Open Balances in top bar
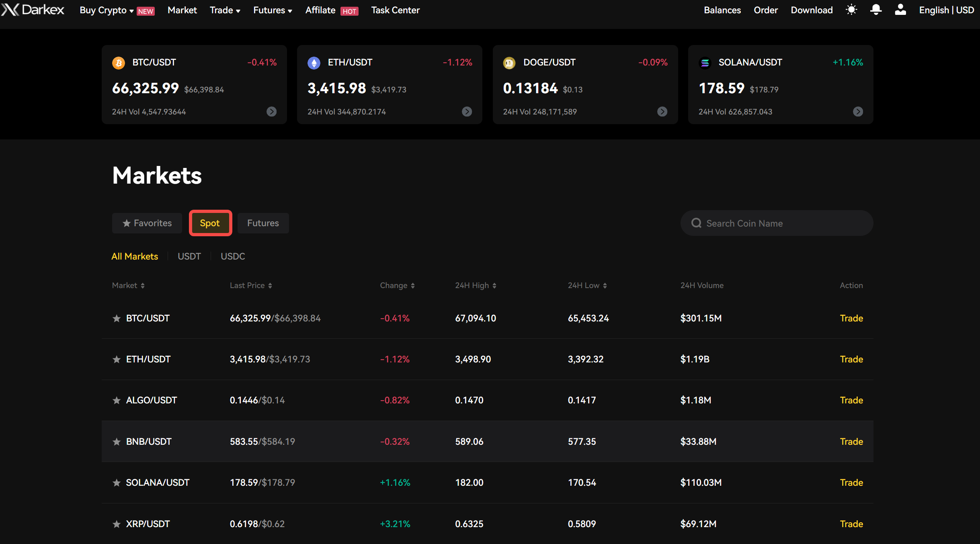The width and height of the screenshot is (980, 544). [722, 10]
